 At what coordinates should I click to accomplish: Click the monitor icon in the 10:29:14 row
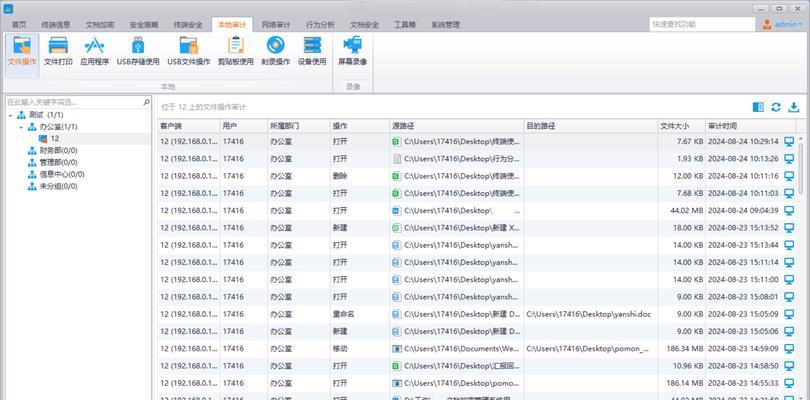[x=789, y=142]
